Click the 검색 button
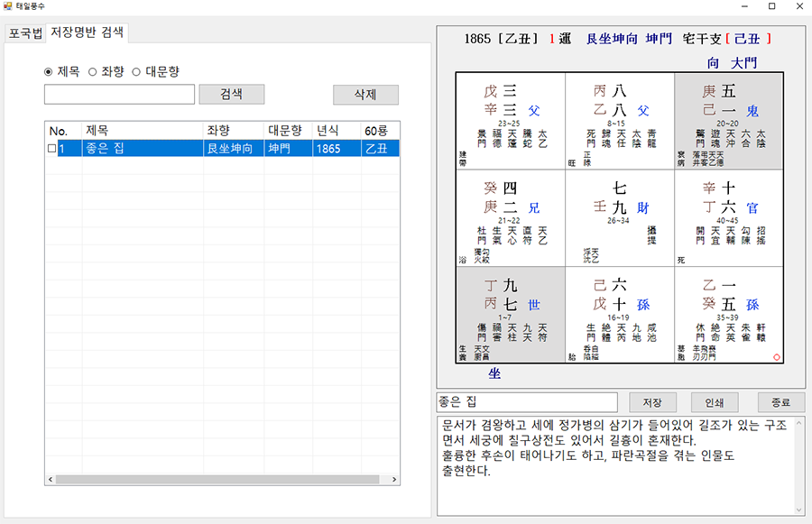812x524 pixels. click(232, 94)
